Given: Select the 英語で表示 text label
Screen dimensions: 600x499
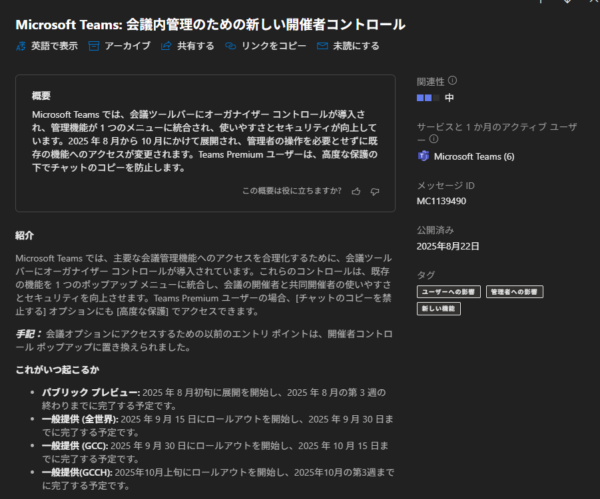Looking at the screenshot, I should [x=53, y=46].
